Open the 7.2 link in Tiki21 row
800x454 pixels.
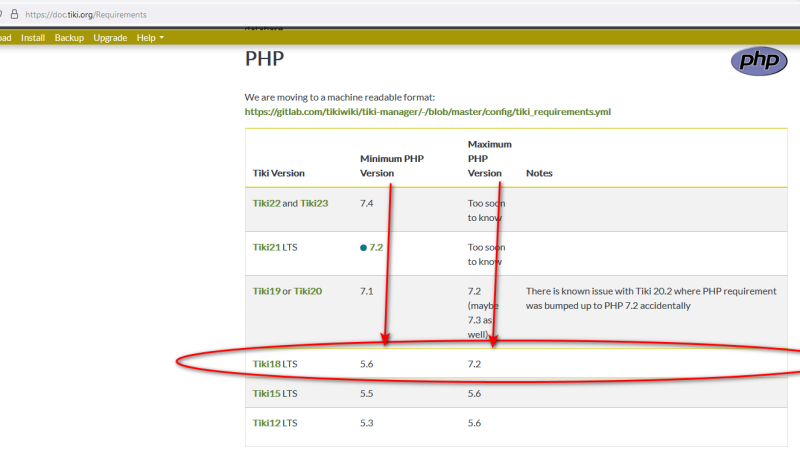(x=376, y=247)
